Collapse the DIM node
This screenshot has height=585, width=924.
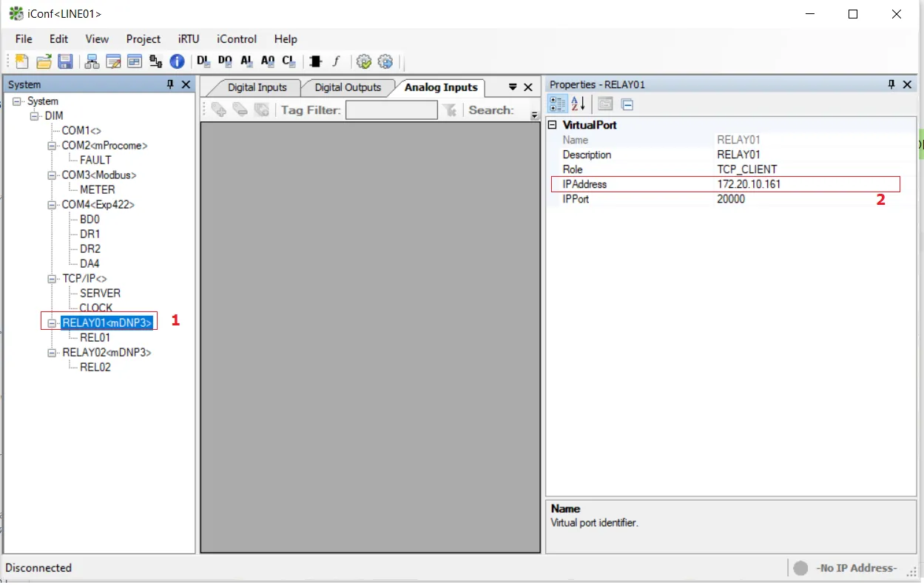click(34, 116)
